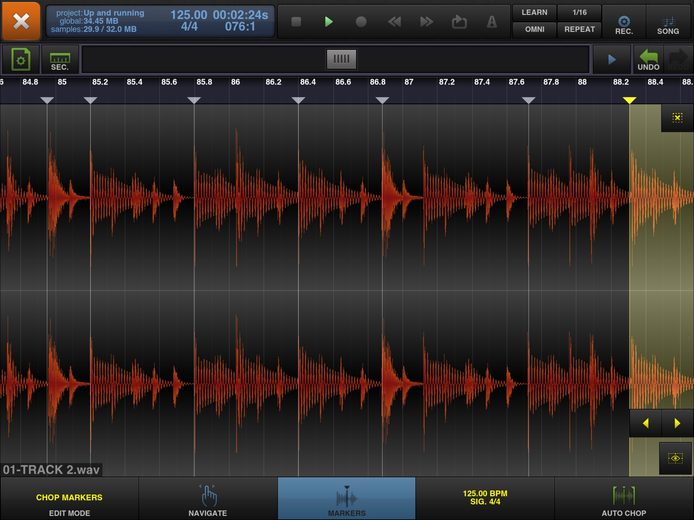
Task: Move the selected marker left with the yellow arrow
Action: tap(645, 423)
